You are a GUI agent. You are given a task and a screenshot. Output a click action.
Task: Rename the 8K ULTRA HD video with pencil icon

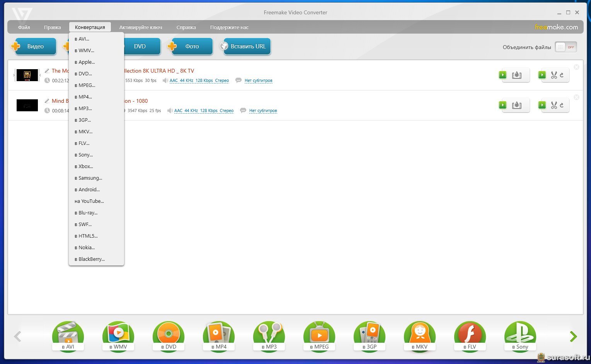pos(47,71)
